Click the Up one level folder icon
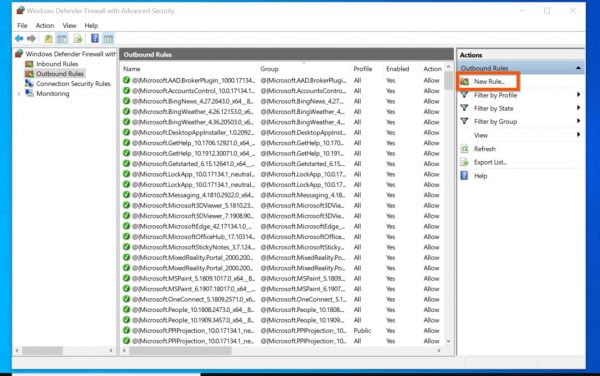 click(x=48, y=39)
